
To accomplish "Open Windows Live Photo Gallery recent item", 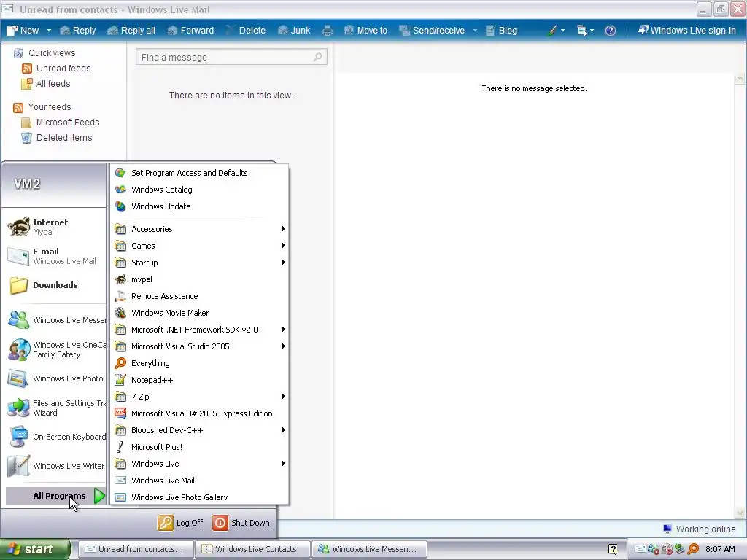I will coord(55,378).
